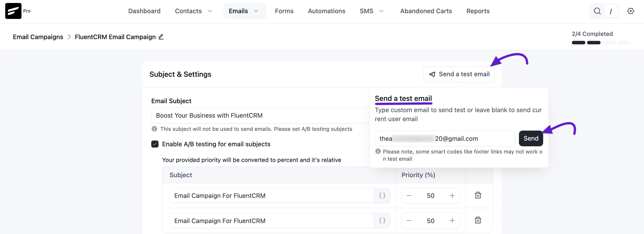
Task: Increase priority in second subject row
Action: [x=452, y=221]
